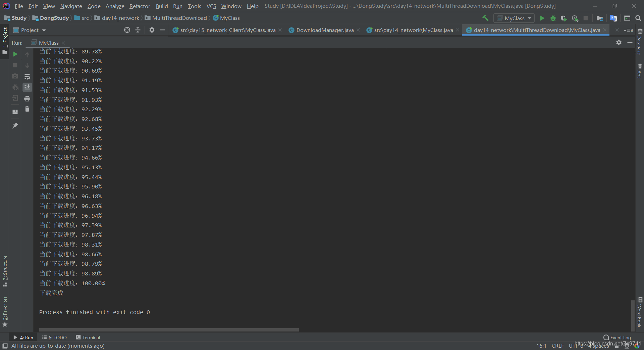Start debugging with the green bug icon
Screen dimensions: 644x350
click(x=553, y=18)
